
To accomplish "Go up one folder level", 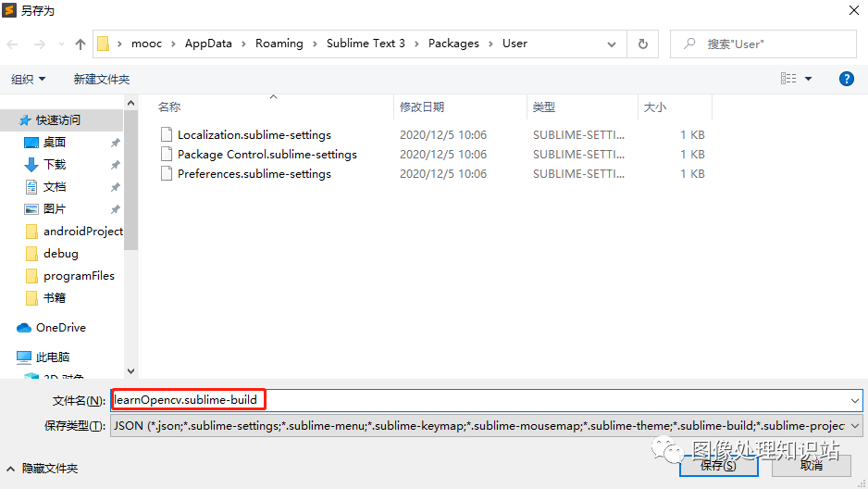I will pyautogui.click(x=81, y=44).
